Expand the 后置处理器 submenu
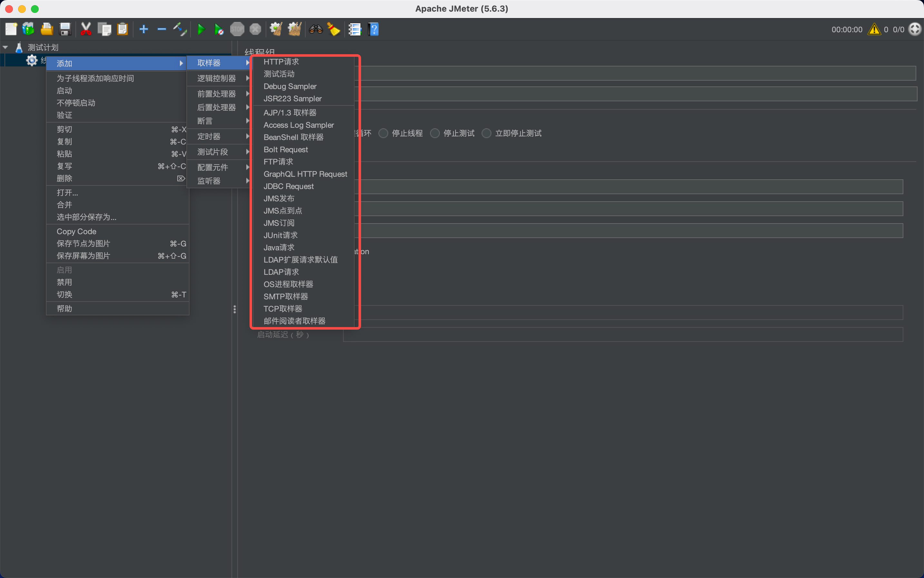924x578 pixels. coord(219,107)
